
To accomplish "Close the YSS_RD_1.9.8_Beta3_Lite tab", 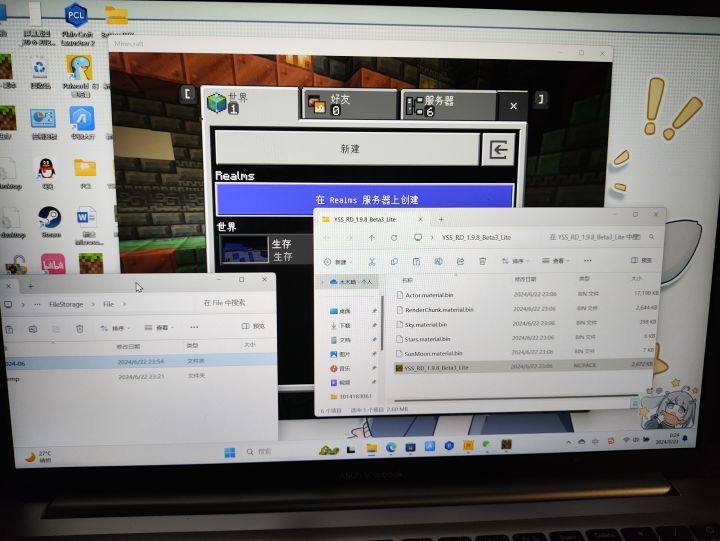I will 420,220.
